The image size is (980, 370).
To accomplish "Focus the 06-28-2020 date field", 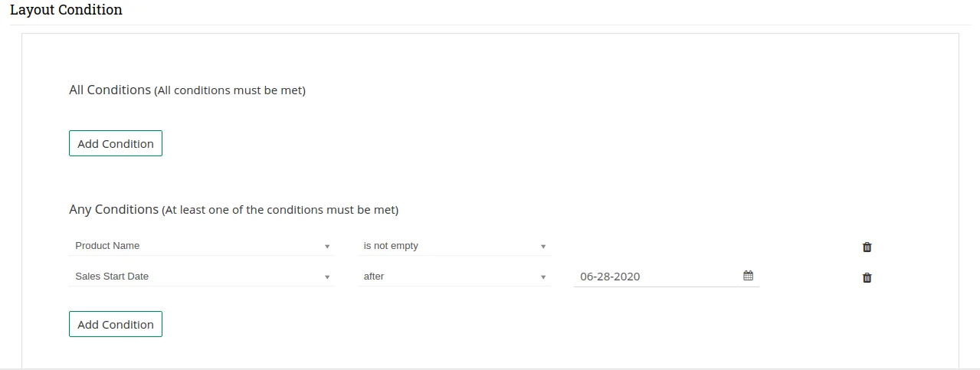I will [655, 277].
